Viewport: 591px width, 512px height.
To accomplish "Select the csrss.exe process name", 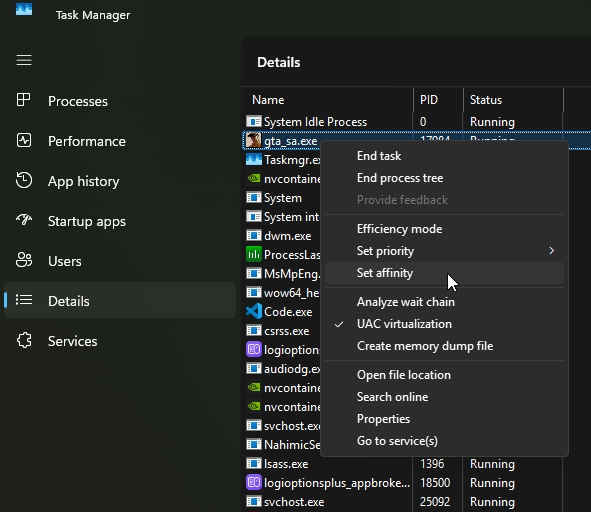I will [286, 331].
